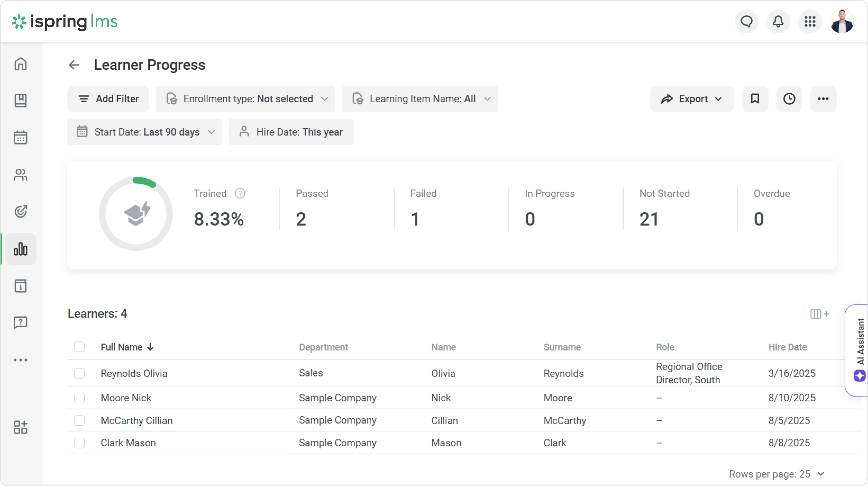Screen dimensions: 868x486
Task: Click the Export button
Action: point(691,99)
